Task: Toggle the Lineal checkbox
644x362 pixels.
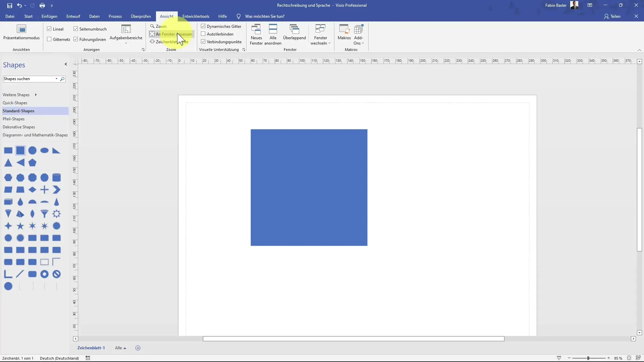Action: (49, 29)
